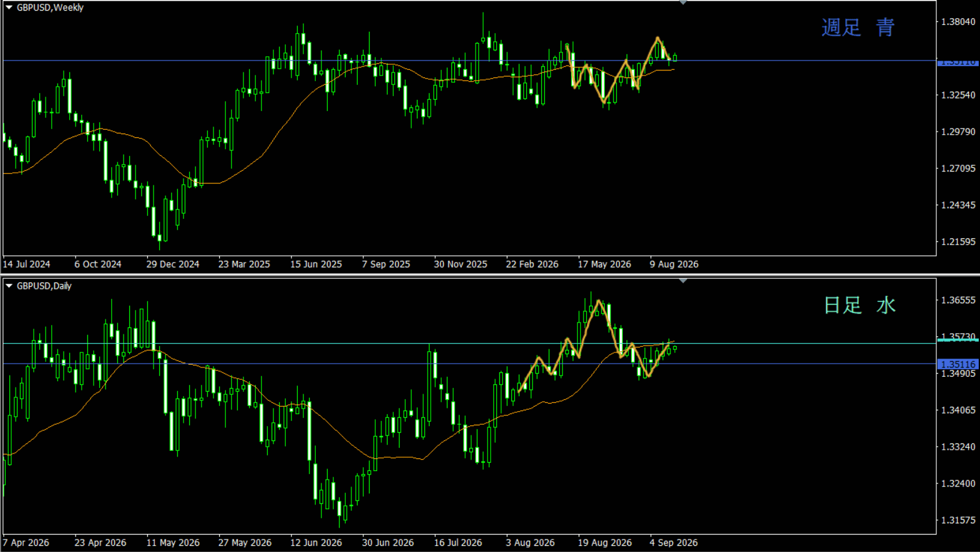
Task: Select the 日足 水 text label
Action: coord(860,305)
